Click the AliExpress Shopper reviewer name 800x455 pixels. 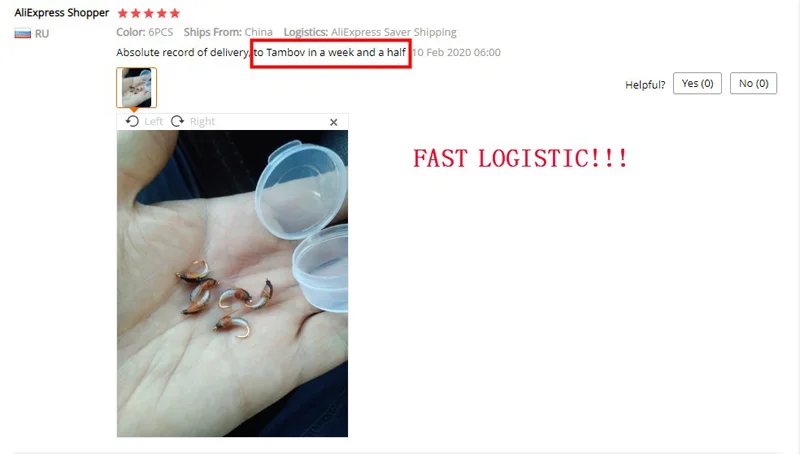tap(62, 13)
